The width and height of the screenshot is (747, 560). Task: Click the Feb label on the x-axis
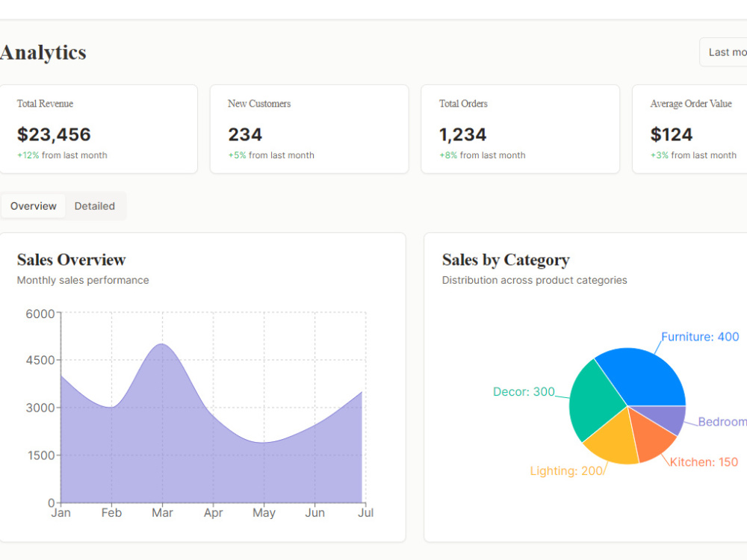[x=111, y=513]
